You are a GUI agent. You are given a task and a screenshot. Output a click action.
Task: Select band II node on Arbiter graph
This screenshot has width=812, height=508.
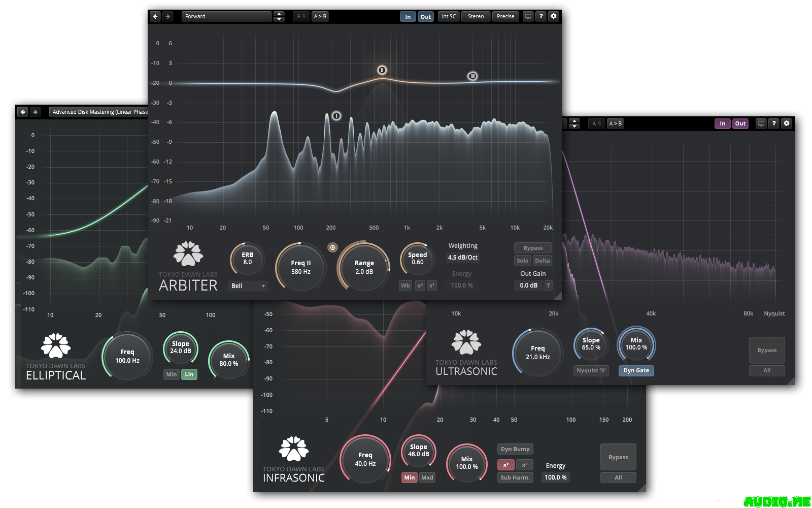point(382,70)
